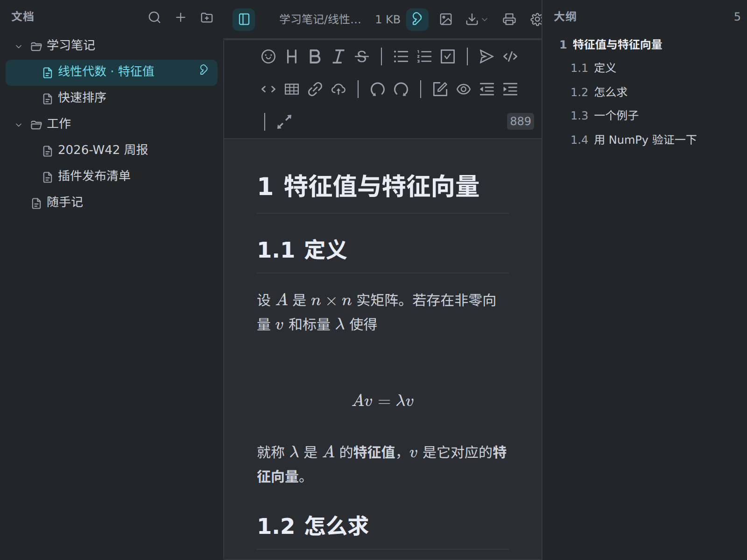Toggle italic formatting

[x=338, y=56]
